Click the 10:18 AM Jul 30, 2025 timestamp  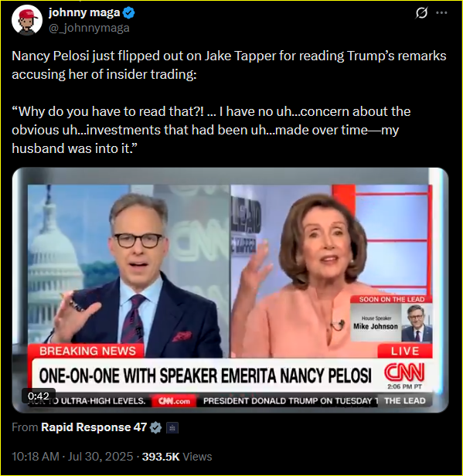[x=72, y=457]
